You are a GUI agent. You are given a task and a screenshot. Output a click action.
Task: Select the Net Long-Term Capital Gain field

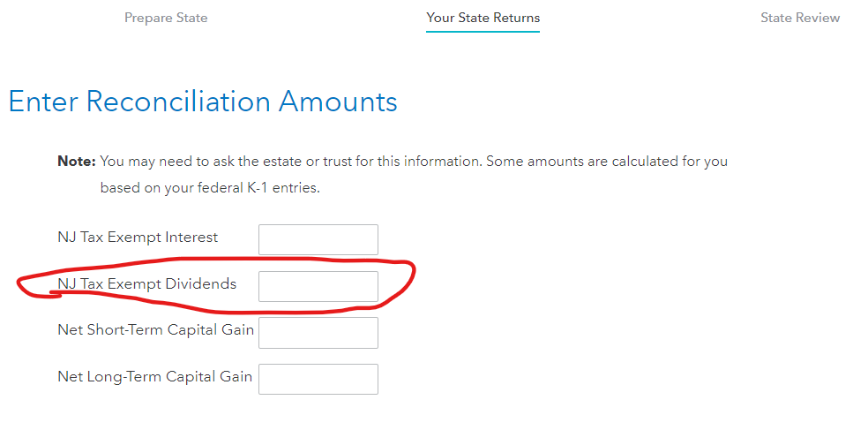click(318, 379)
